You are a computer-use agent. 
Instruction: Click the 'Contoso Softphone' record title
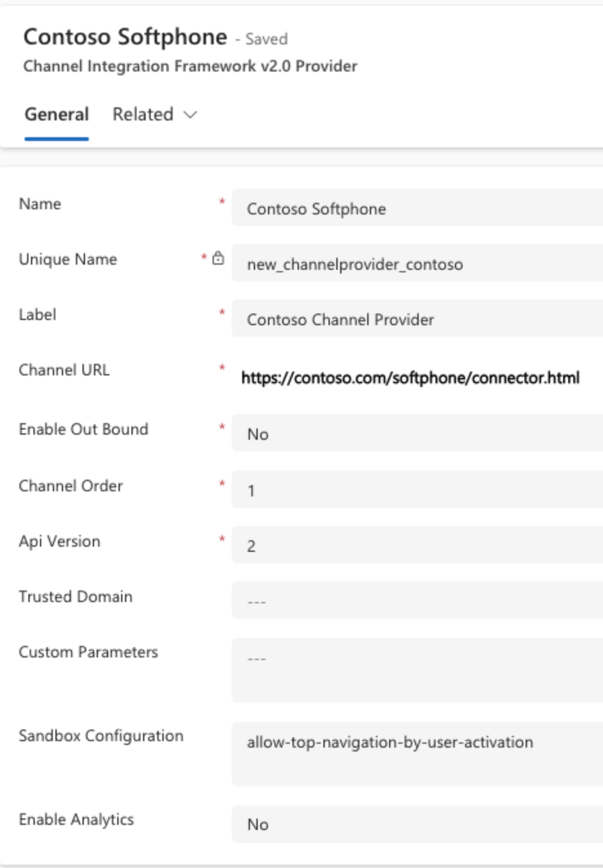pos(126,37)
